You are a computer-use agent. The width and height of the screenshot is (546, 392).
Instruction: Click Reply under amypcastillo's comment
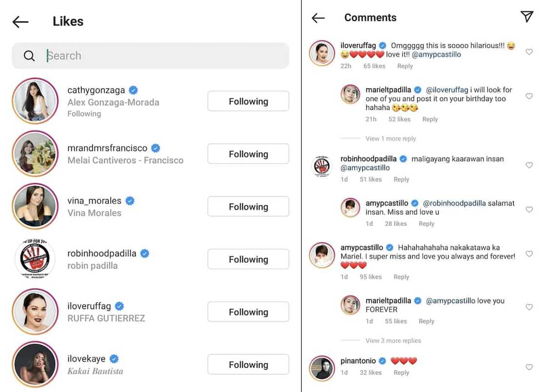(401, 276)
